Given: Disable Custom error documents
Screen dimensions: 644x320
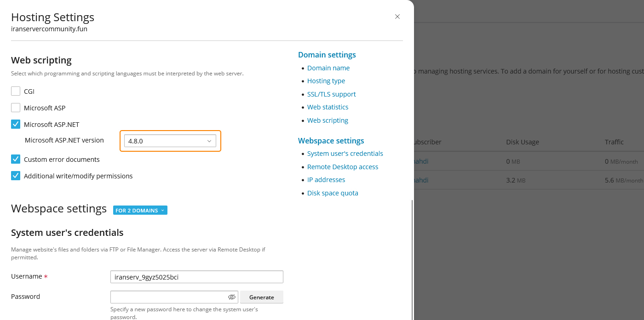Looking at the screenshot, I should pyautogui.click(x=16, y=159).
